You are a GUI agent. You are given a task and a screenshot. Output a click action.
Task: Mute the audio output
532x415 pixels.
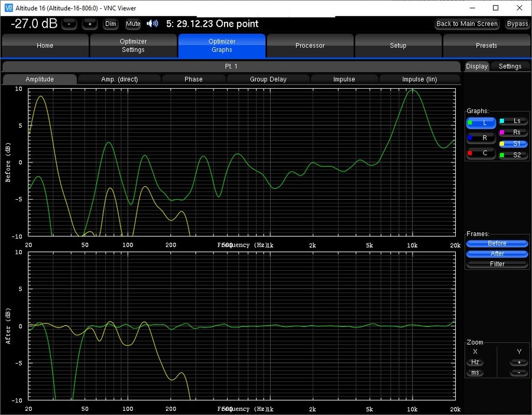coord(133,24)
